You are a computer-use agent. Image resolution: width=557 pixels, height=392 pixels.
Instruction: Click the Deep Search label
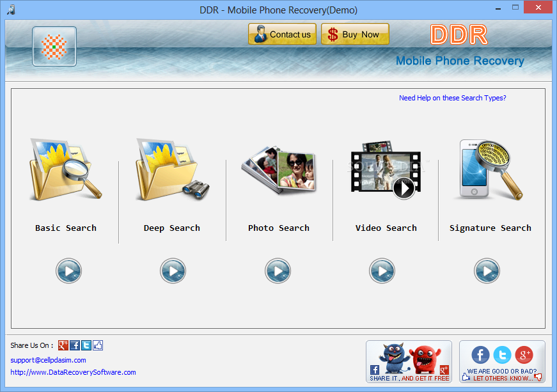[x=172, y=228]
